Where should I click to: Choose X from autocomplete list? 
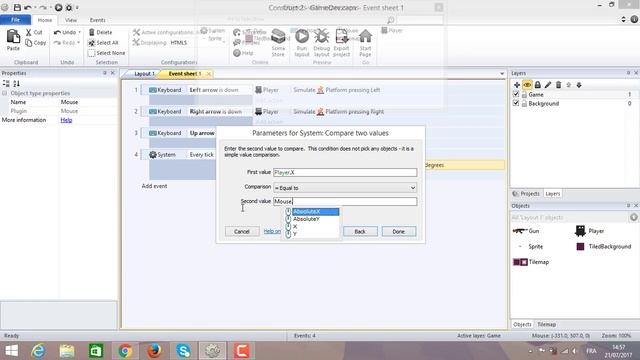pos(295,227)
